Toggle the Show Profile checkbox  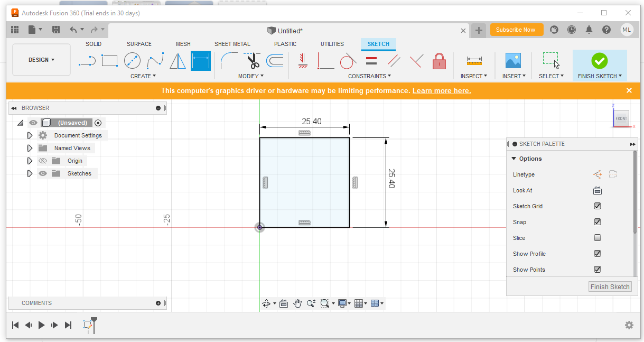click(598, 254)
